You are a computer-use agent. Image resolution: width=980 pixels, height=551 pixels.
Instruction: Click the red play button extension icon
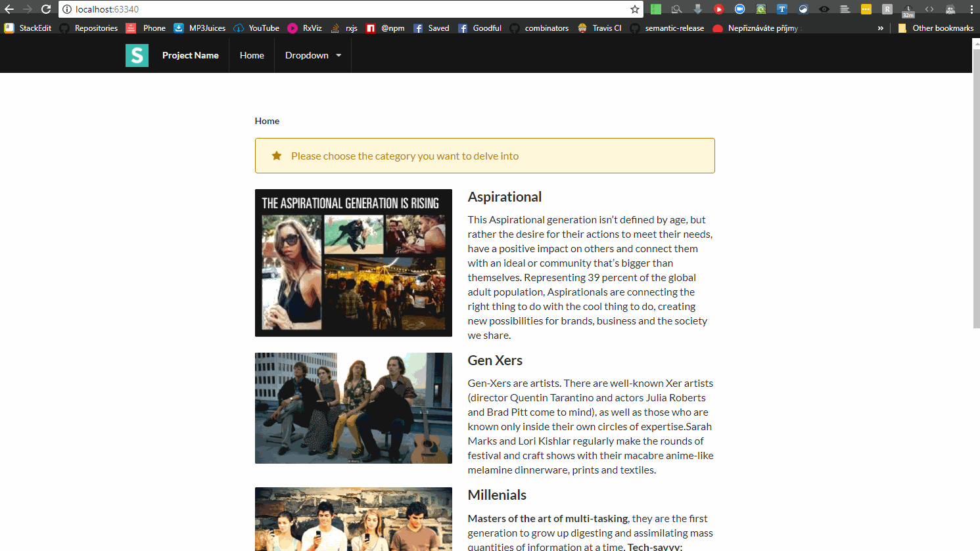tap(719, 9)
